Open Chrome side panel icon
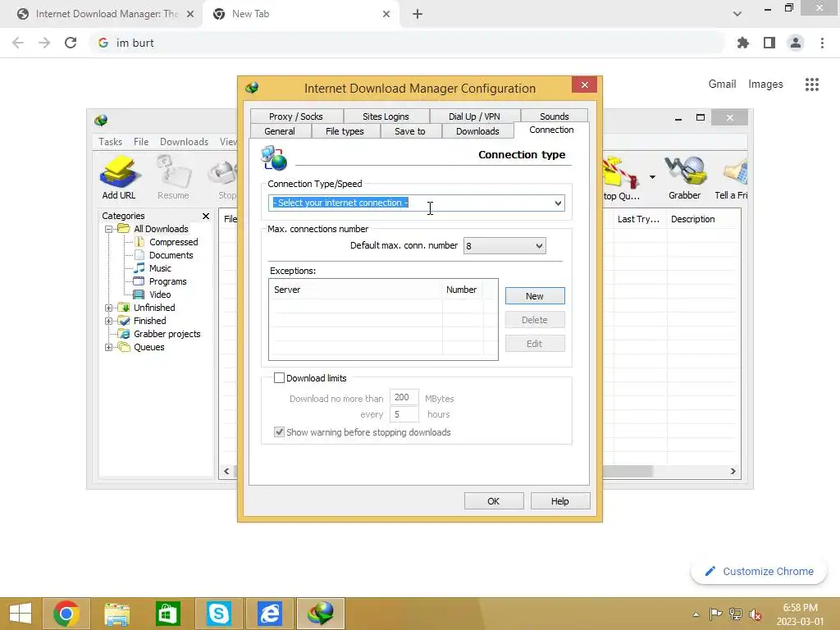Viewport: 840px width, 630px height. pyautogui.click(x=769, y=43)
